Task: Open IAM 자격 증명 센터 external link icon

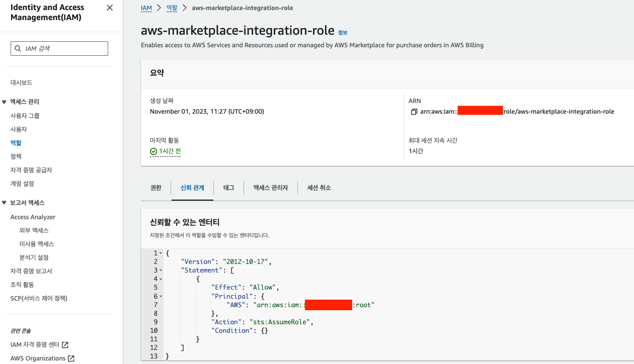Action: 65,345
